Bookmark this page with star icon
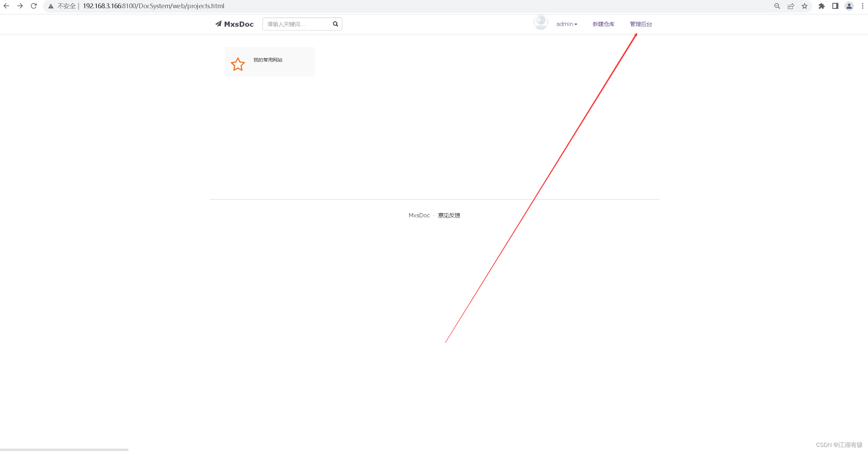 coord(805,6)
